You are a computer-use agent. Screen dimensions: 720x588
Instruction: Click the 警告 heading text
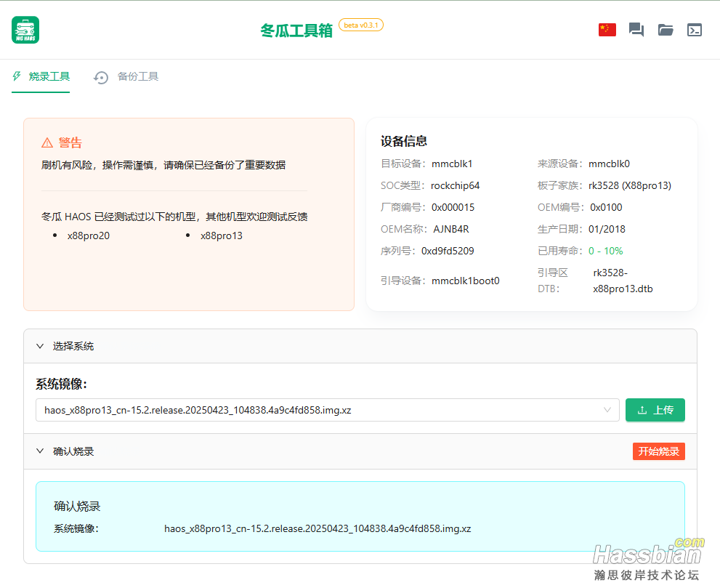(70, 143)
